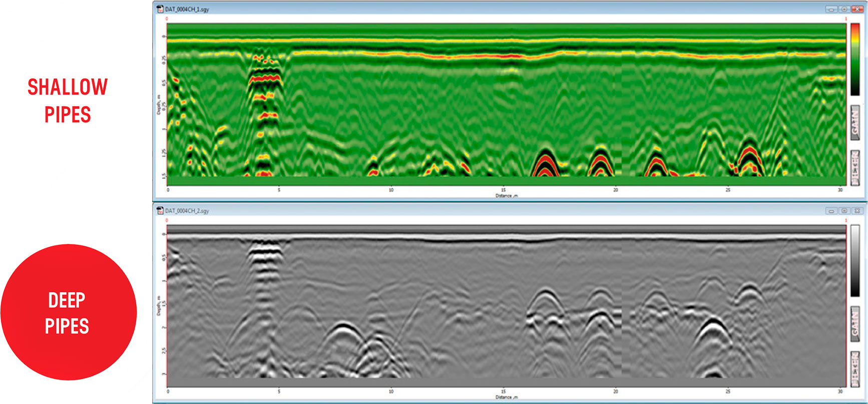Image resolution: width=868 pixels, height=404 pixels.
Task: Close the DAT_0004CH_2.sgy window
Action: [856, 211]
